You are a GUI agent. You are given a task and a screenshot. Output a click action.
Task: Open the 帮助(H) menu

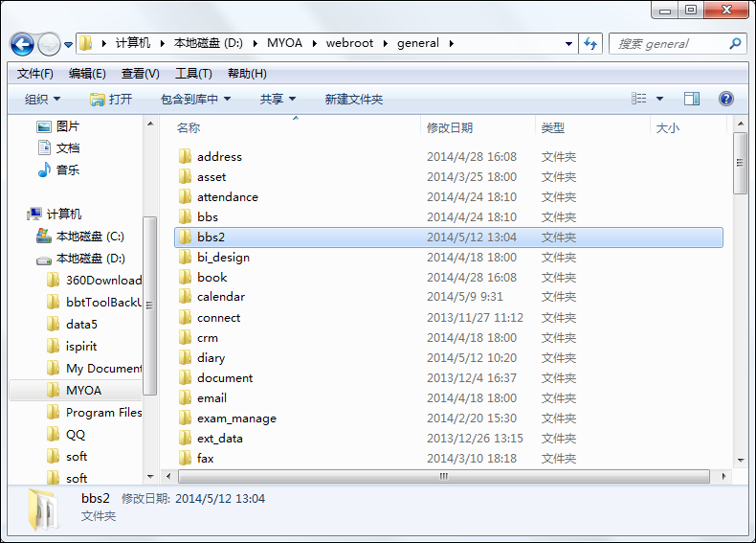pyautogui.click(x=247, y=74)
